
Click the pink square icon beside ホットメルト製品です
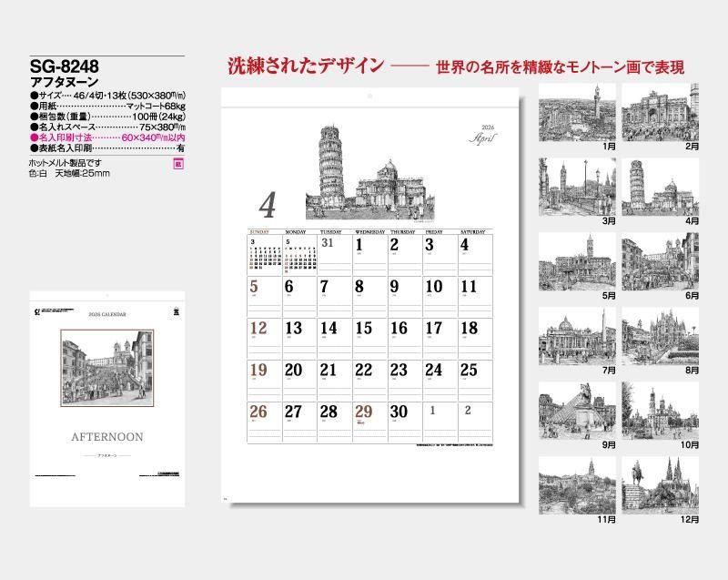178,164
